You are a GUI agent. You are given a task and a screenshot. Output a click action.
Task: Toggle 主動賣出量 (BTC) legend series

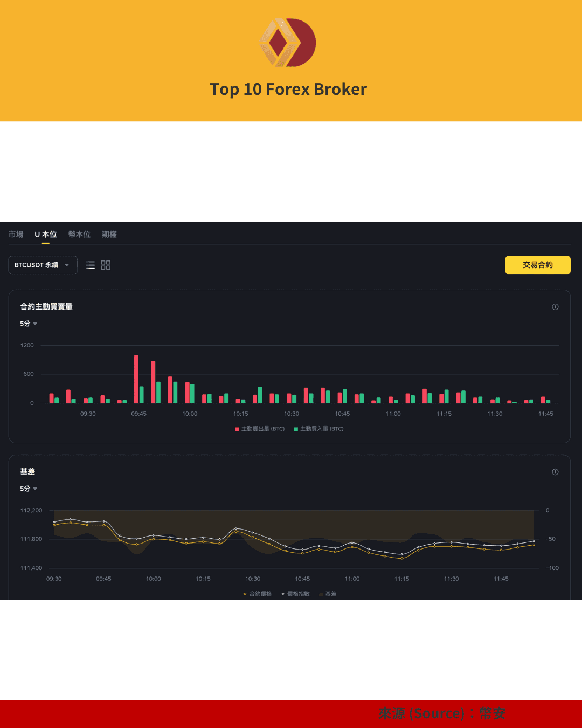pyautogui.click(x=260, y=429)
